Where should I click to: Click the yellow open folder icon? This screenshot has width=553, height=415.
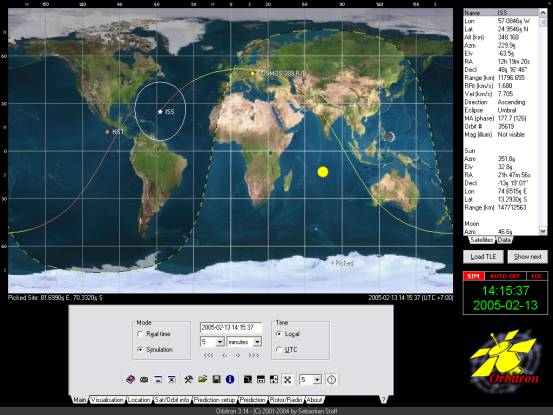click(202, 379)
